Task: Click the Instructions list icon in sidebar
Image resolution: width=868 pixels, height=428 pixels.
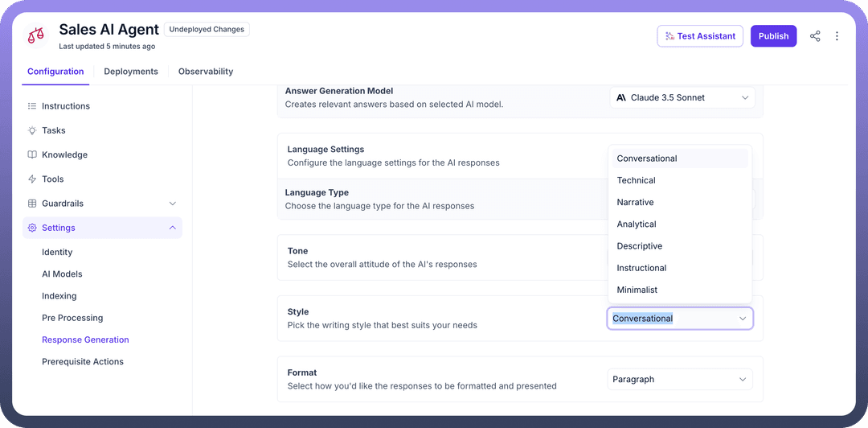Action: click(32, 106)
